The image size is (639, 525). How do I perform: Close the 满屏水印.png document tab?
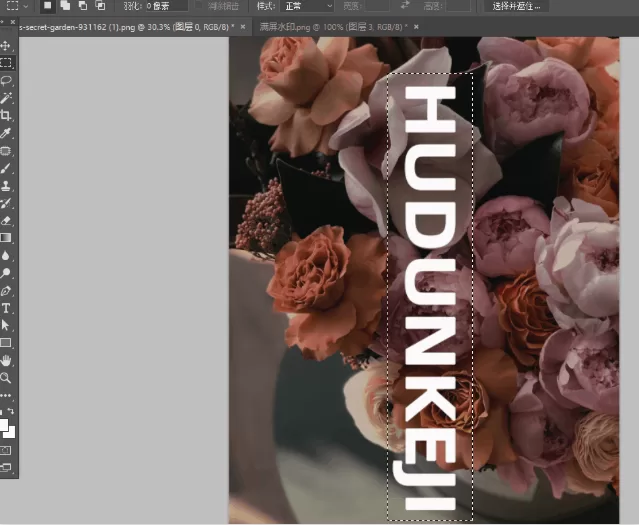pyautogui.click(x=416, y=27)
